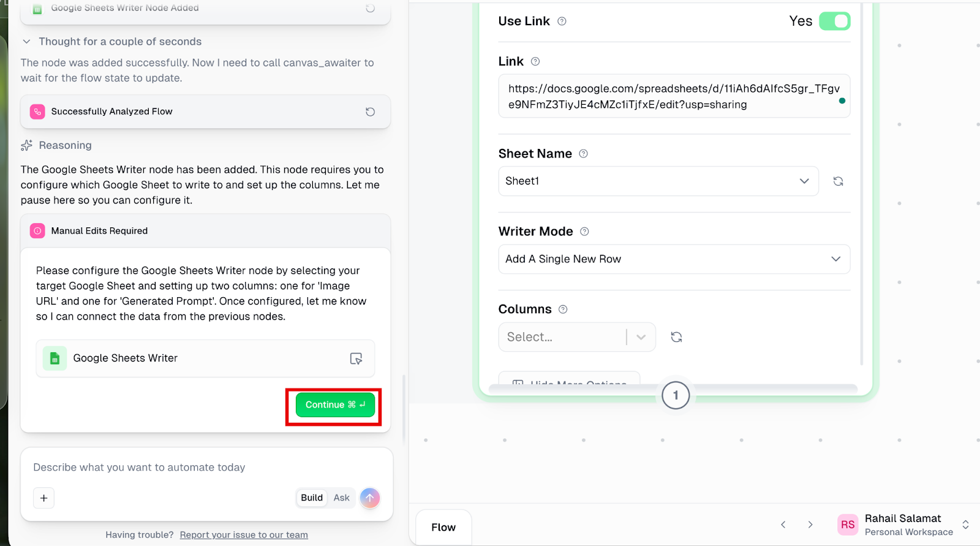Open the Writer Mode dropdown
The image size is (980, 546).
click(674, 259)
